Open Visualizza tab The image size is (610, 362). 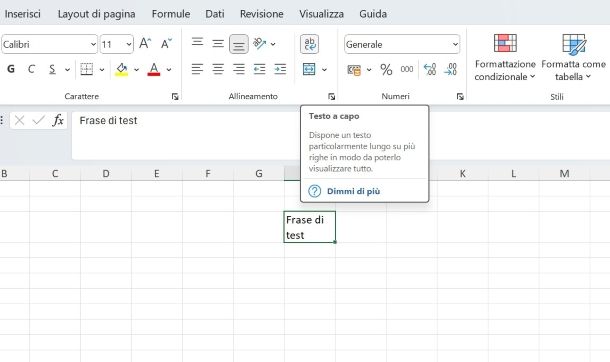tap(321, 14)
